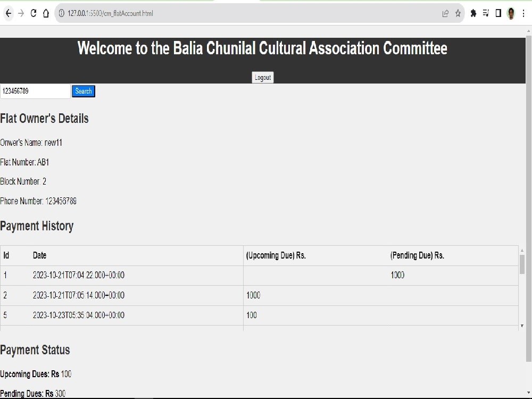Bookmark this page with the star icon
Viewport: 532px width, 399px height.
(x=458, y=13)
